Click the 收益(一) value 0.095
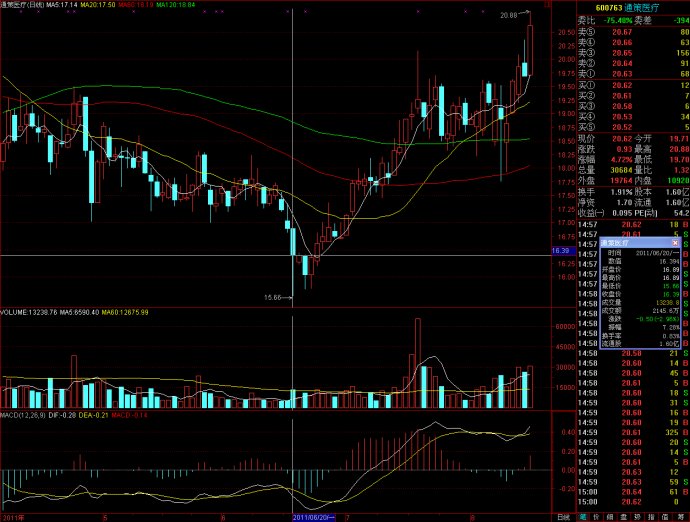 [x=622, y=213]
